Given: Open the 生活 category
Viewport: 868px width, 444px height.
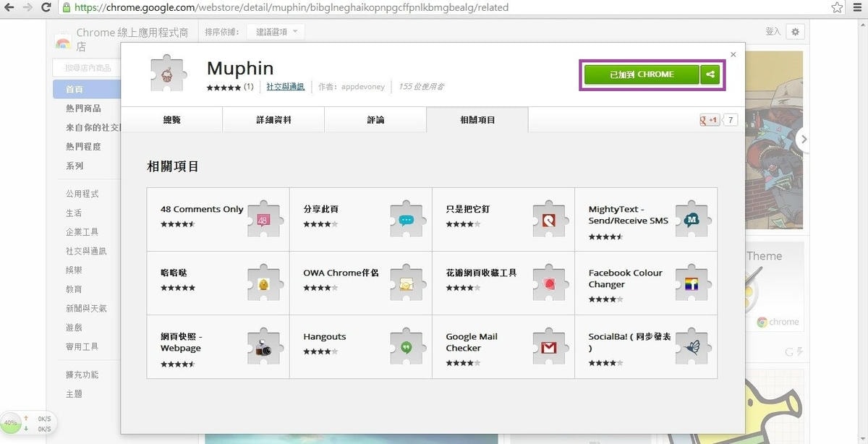Looking at the screenshot, I should pos(74,213).
